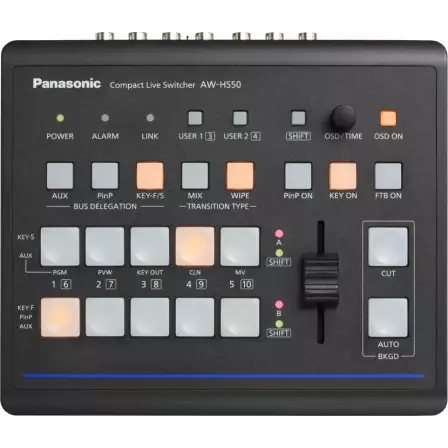Image resolution: width=448 pixels, height=448 pixels.
Task: Click the AW-HS50 model name
Action: [220, 85]
